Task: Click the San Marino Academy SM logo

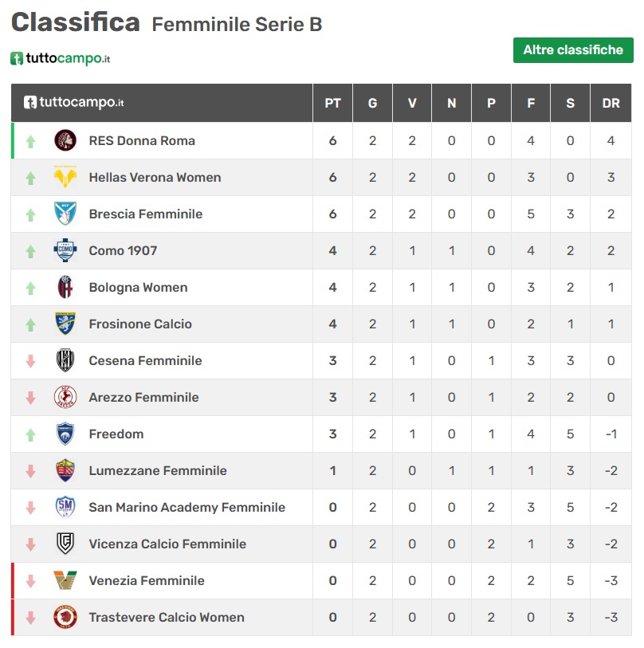Action: (65, 507)
